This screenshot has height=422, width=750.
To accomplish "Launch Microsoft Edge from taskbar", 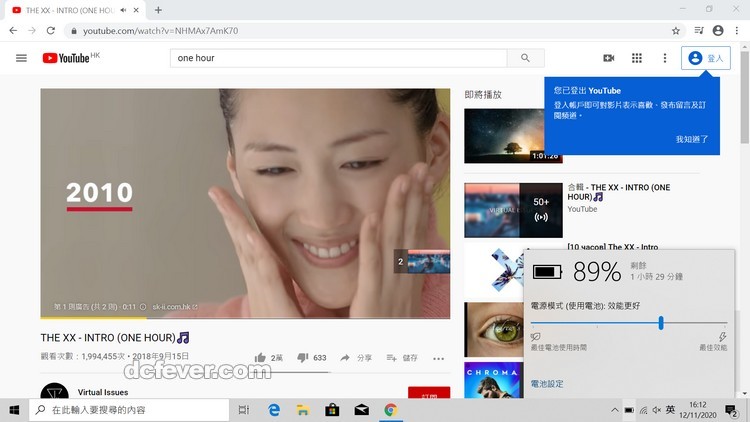I will (x=274, y=410).
